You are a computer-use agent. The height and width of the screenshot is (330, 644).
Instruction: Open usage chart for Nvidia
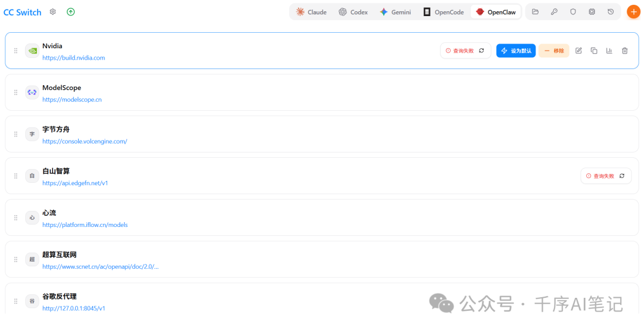coord(609,51)
